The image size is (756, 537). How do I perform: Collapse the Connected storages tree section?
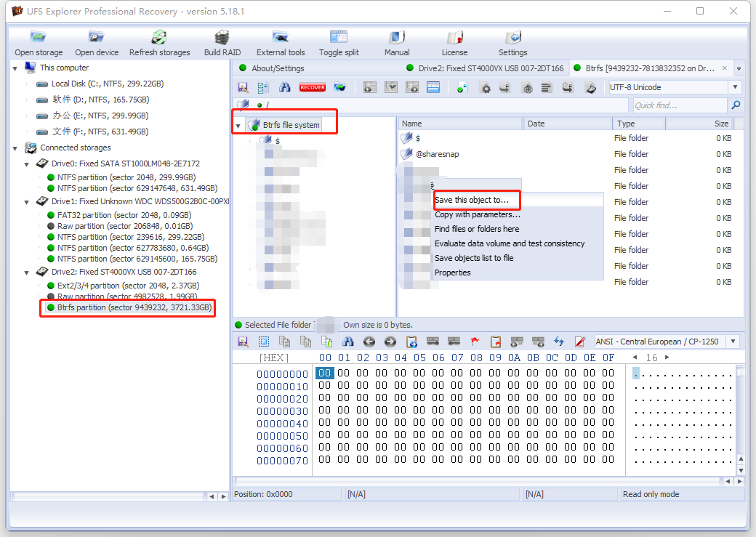(16, 148)
